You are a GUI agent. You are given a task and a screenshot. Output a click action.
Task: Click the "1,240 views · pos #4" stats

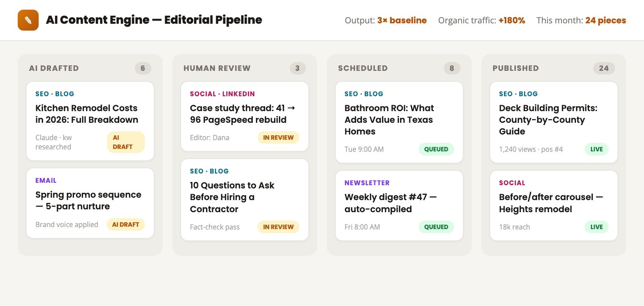(x=531, y=149)
